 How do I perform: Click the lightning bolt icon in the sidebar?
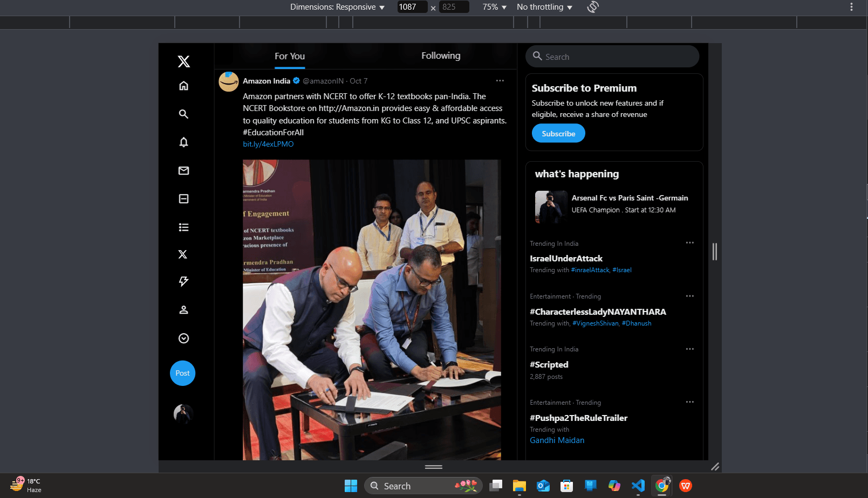184,281
